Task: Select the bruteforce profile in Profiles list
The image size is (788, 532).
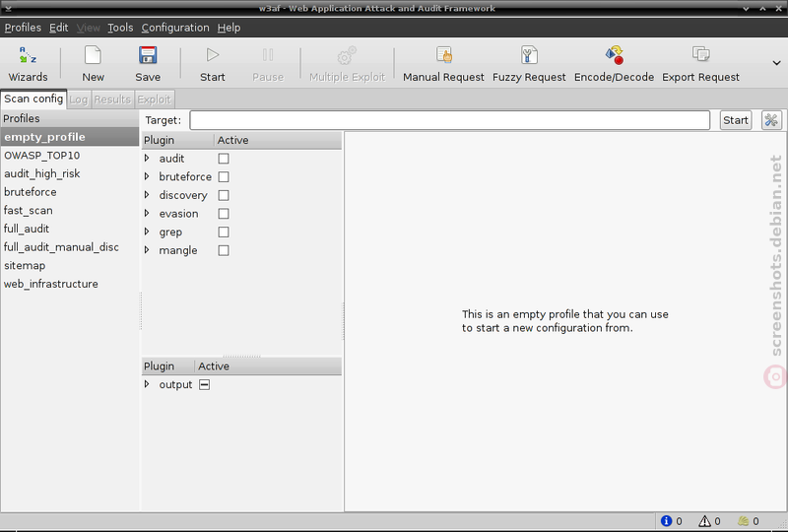Action: coord(69,192)
